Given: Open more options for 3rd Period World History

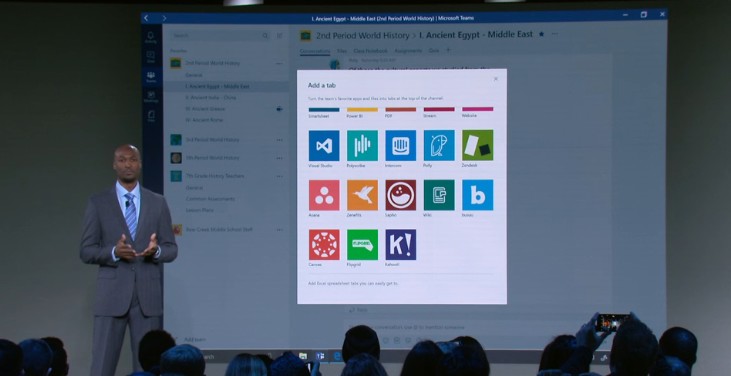Looking at the screenshot, I should click(279, 140).
